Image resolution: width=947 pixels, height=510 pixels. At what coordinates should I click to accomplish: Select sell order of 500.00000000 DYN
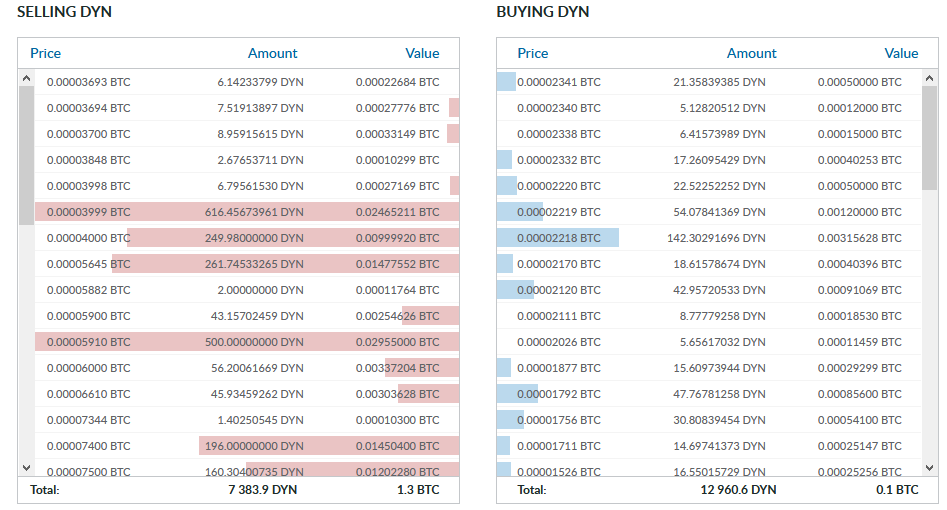247,342
